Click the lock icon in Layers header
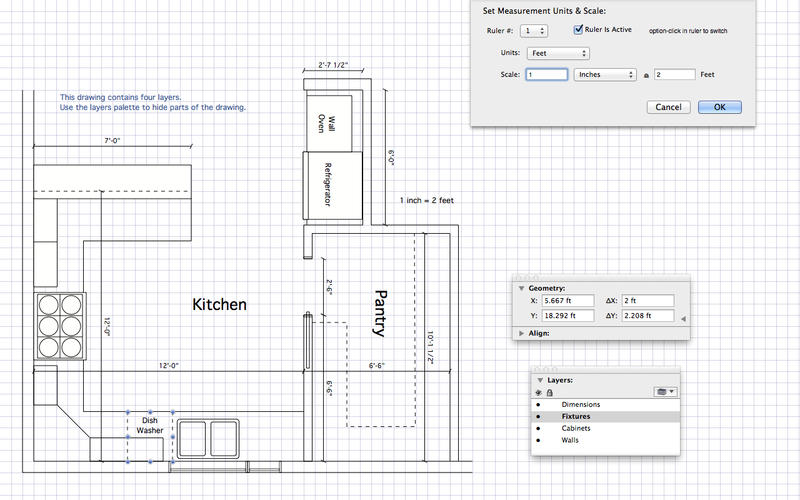Viewport: 800px width, 500px height. click(549, 393)
